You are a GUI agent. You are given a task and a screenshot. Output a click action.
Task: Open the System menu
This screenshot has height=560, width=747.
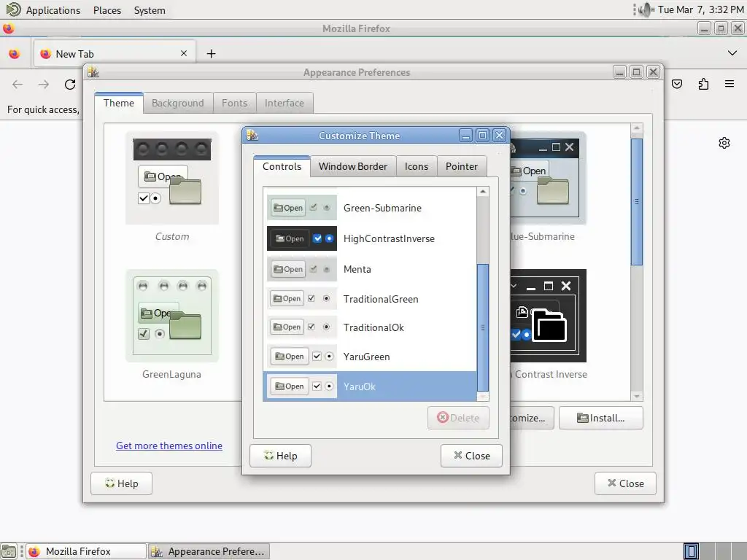click(150, 10)
